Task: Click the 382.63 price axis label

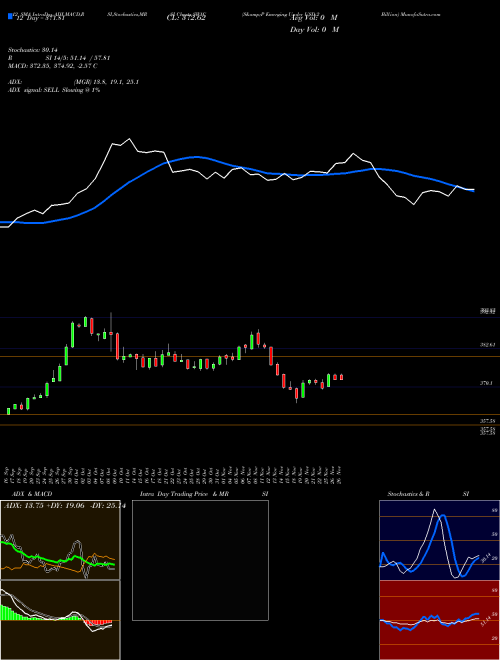Action: (488, 345)
